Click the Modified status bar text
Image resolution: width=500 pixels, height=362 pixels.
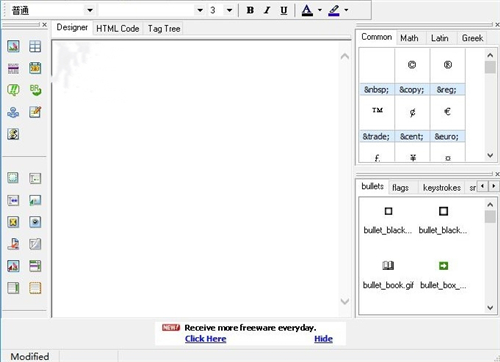click(x=30, y=356)
